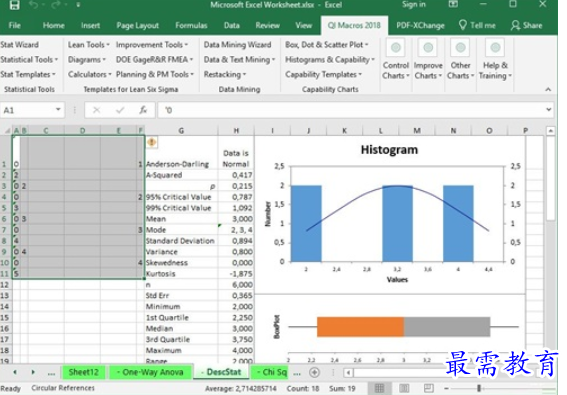Launch the Data Mining Wizard
The width and height of the screenshot is (567, 395).
point(237,44)
